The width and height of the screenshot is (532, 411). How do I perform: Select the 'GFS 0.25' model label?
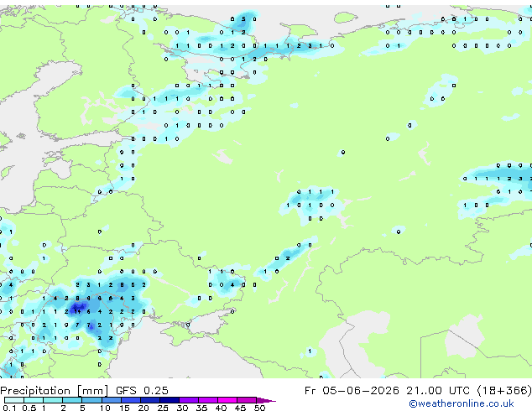(142, 391)
